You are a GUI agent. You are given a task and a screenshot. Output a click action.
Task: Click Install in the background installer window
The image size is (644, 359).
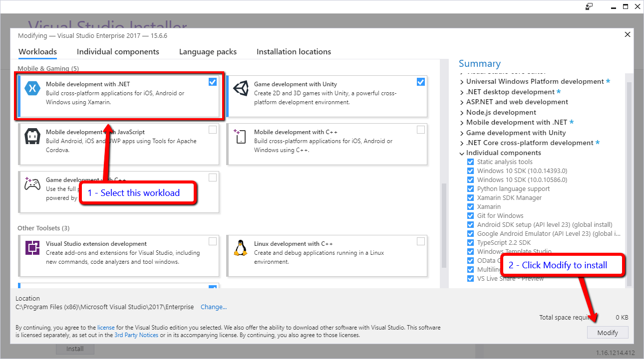[75, 349]
